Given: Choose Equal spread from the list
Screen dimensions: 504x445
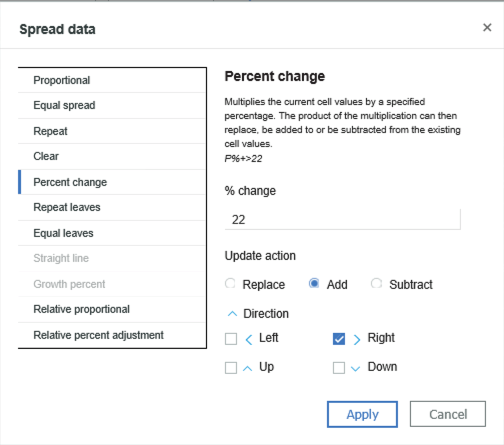Looking at the screenshot, I should 112,105.
